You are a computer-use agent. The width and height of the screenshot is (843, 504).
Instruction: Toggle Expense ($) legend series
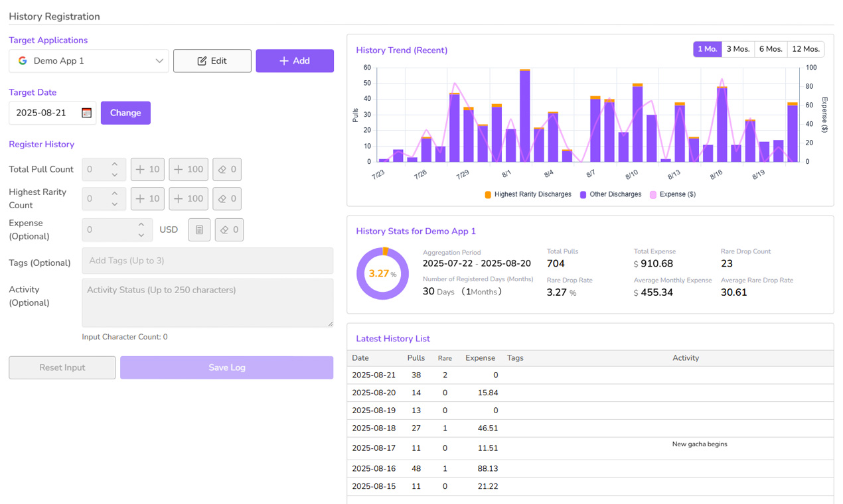[673, 194]
